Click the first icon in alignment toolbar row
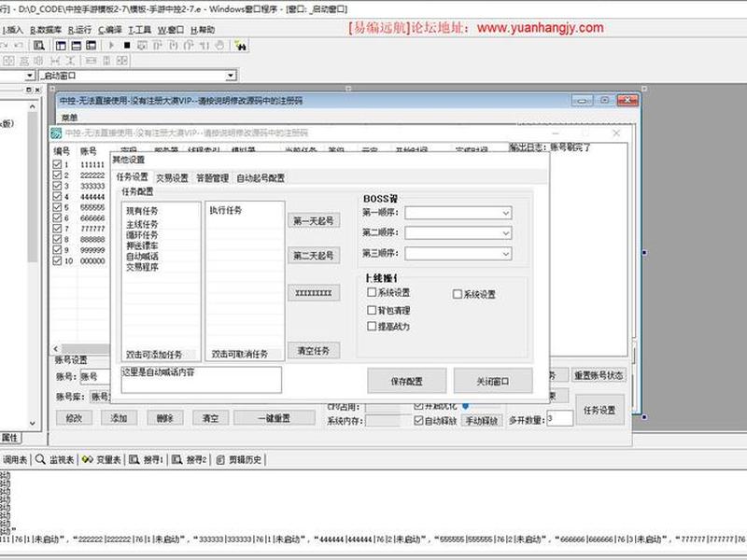This screenshot has width=747, height=560. [x=8, y=61]
